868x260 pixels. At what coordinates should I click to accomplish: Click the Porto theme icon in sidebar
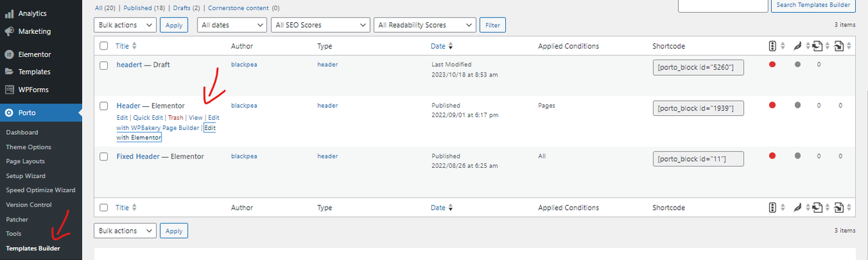(9, 113)
